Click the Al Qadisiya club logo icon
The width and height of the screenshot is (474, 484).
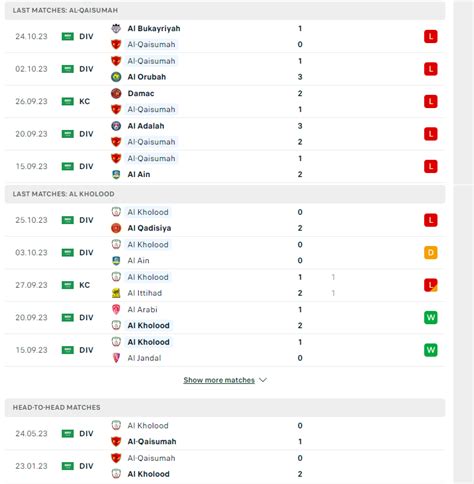116,228
